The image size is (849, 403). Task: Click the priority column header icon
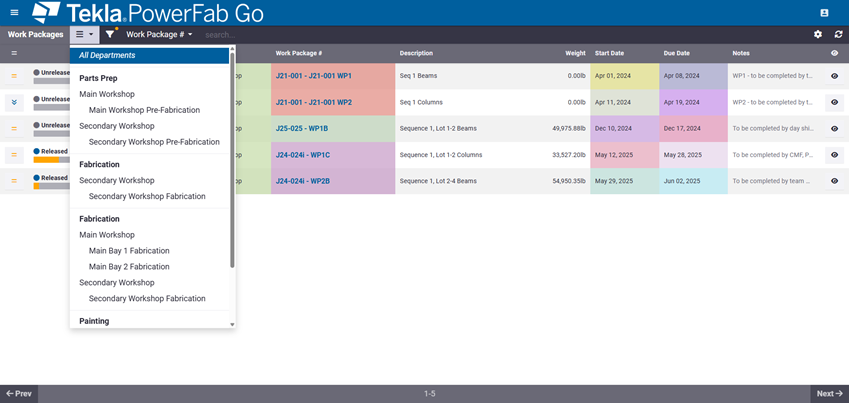pos(14,53)
